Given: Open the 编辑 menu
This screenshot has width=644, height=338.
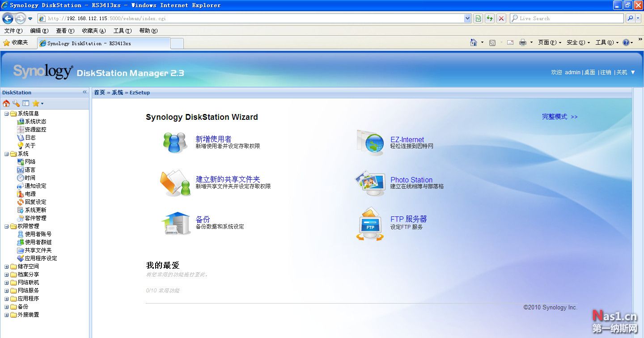Looking at the screenshot, I should pyautogui.click(x=39, y=31).
